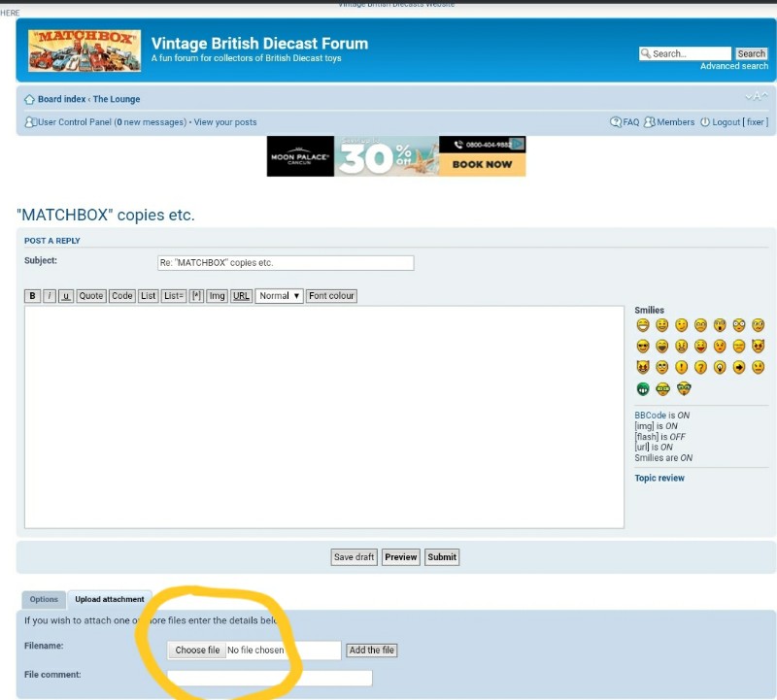Insert list item [*] tag

[x=197, y=296]
